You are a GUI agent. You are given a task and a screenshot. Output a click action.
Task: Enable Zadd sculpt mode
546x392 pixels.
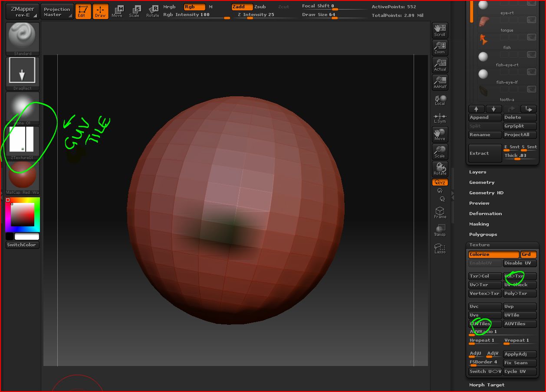tap(242, 7)
